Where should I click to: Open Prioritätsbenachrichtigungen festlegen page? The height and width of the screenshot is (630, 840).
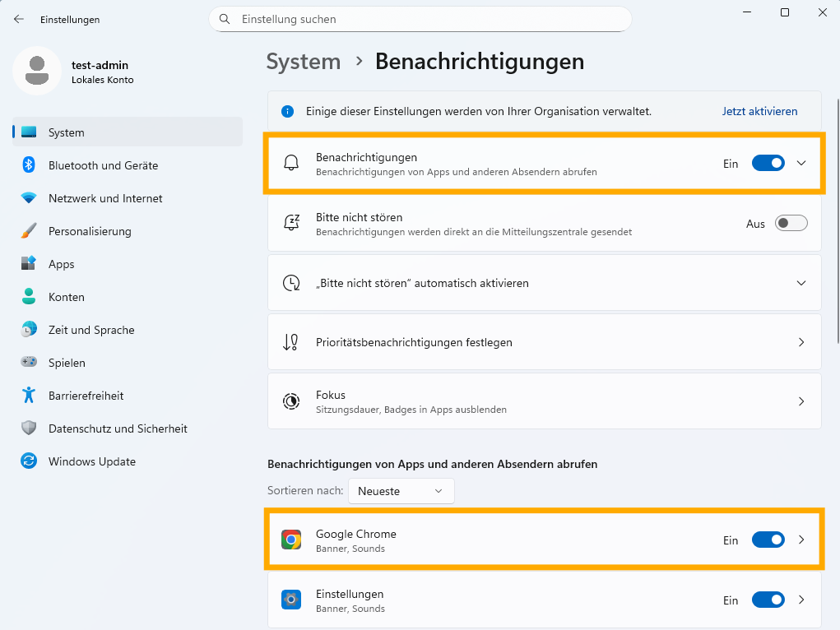tap(544, 342)
